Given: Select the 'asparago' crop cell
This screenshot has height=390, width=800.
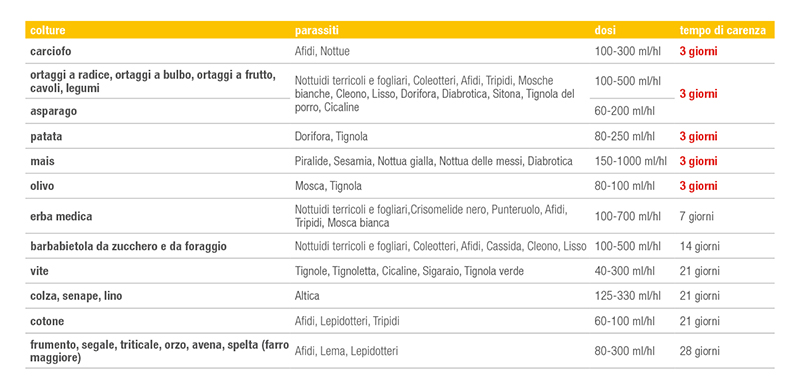Looking at the screenshot, I should (x=54, y=111).
